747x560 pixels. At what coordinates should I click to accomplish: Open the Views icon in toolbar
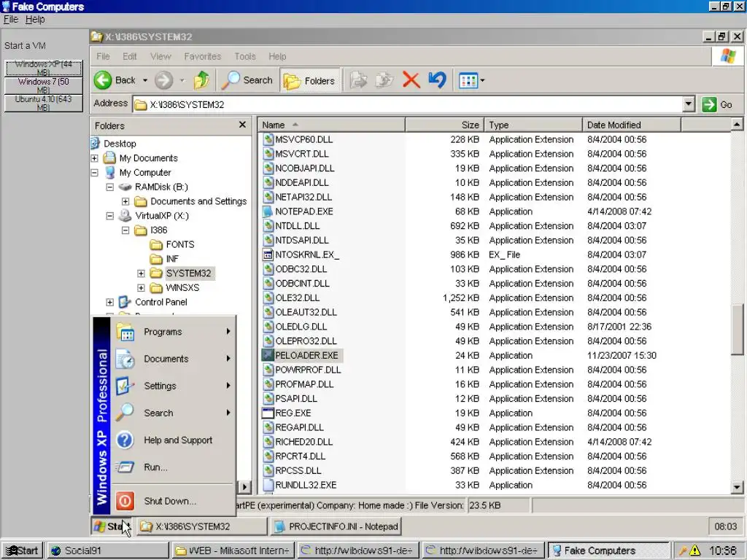tap(468, 80)
